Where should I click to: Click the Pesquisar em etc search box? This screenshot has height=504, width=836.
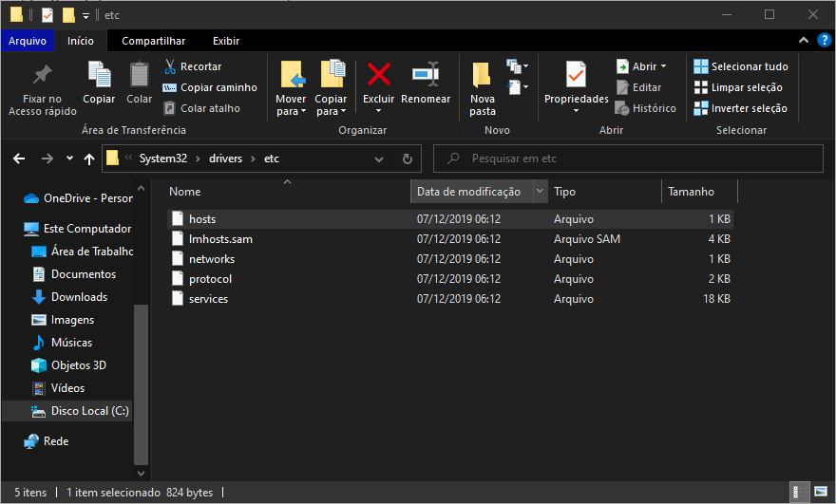pyautogui.click(x=628, y=159)
